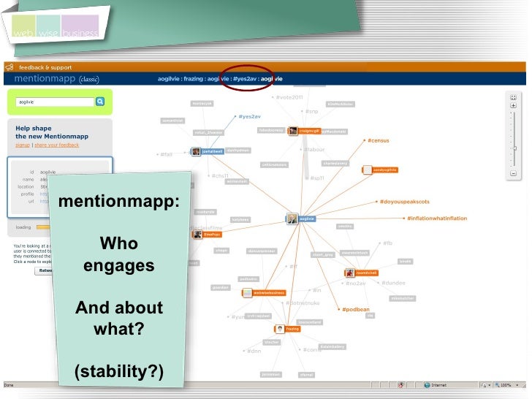Select the #snp hashtag node

tap(311, 111)
